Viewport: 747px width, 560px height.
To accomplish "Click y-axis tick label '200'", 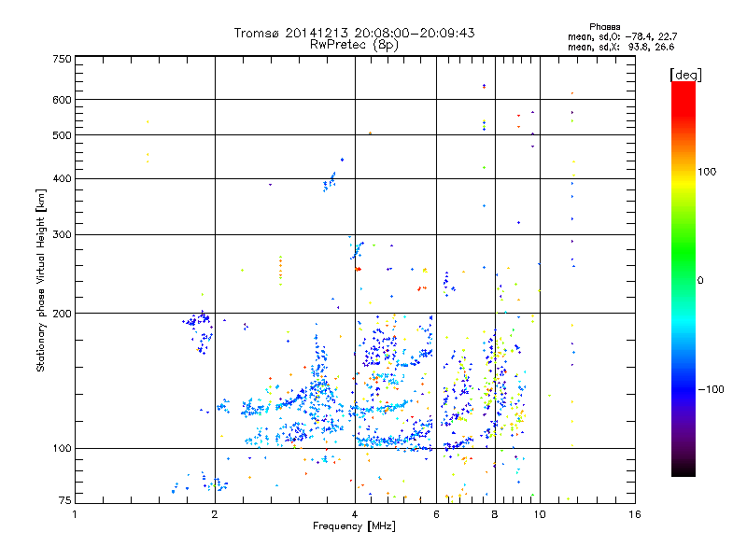I will (62, 314).
